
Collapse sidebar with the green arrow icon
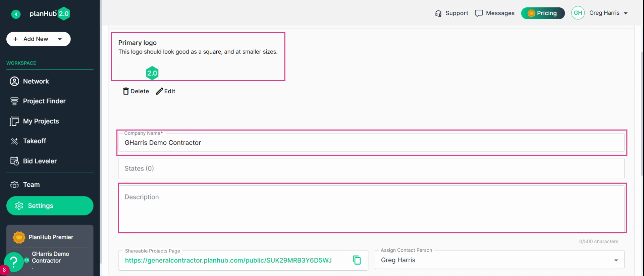16,14
